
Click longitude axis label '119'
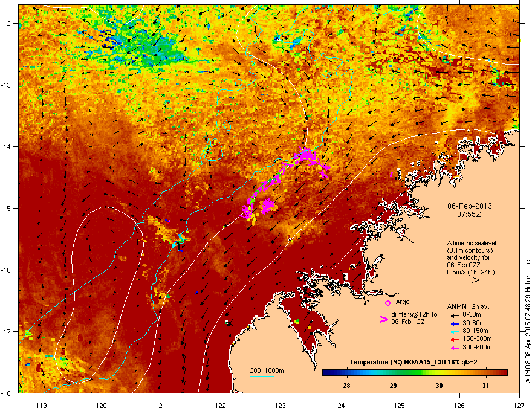click(42, 405)
